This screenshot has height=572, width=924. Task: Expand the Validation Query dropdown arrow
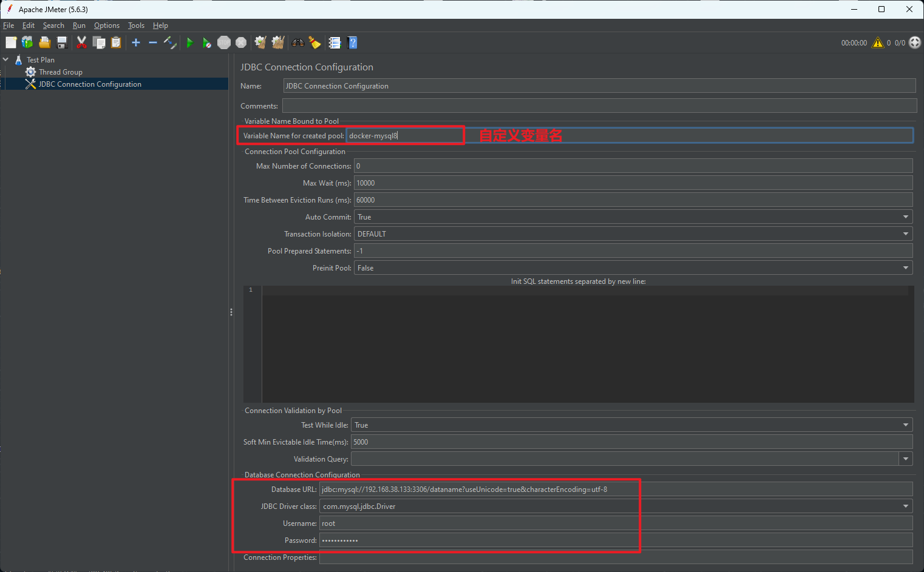[x=906, y=459]
